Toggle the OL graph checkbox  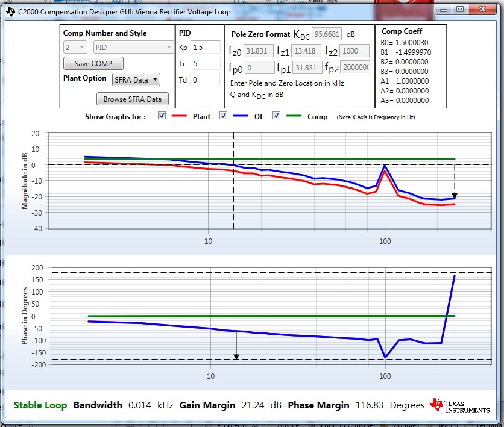[223, 116]
